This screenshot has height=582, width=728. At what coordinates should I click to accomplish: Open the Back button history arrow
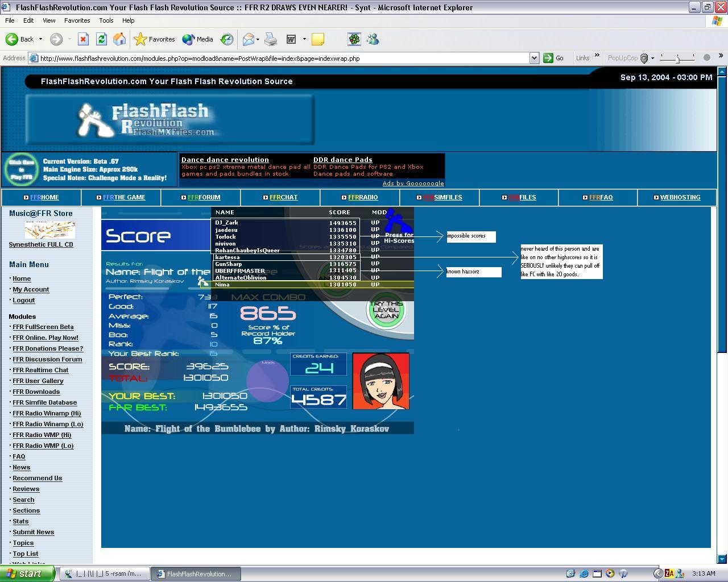pos(40,39)
